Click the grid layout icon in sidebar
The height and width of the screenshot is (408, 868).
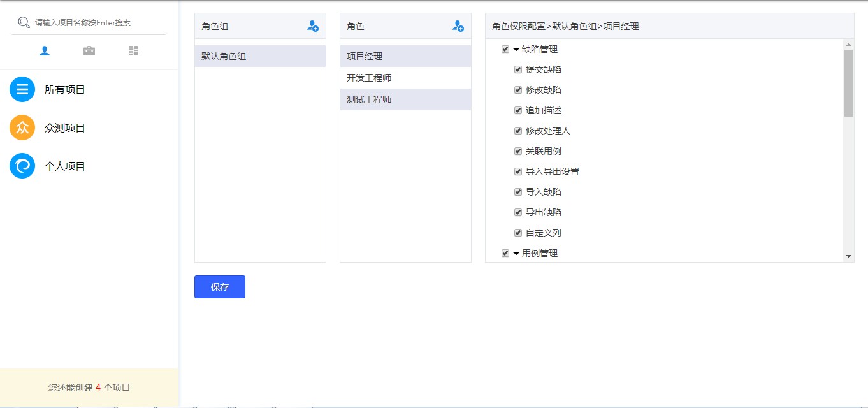click(x=133, y=51)
